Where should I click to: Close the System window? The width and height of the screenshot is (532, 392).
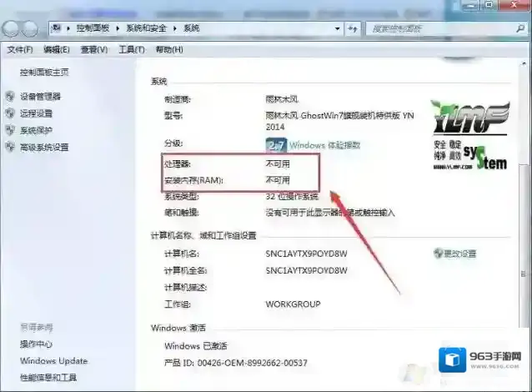[x=514, y=5]
